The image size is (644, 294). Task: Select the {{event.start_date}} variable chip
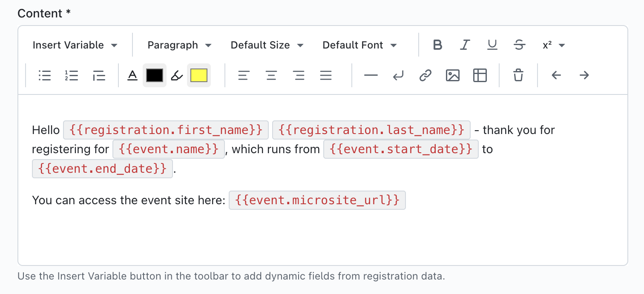(x=401, y=149)
